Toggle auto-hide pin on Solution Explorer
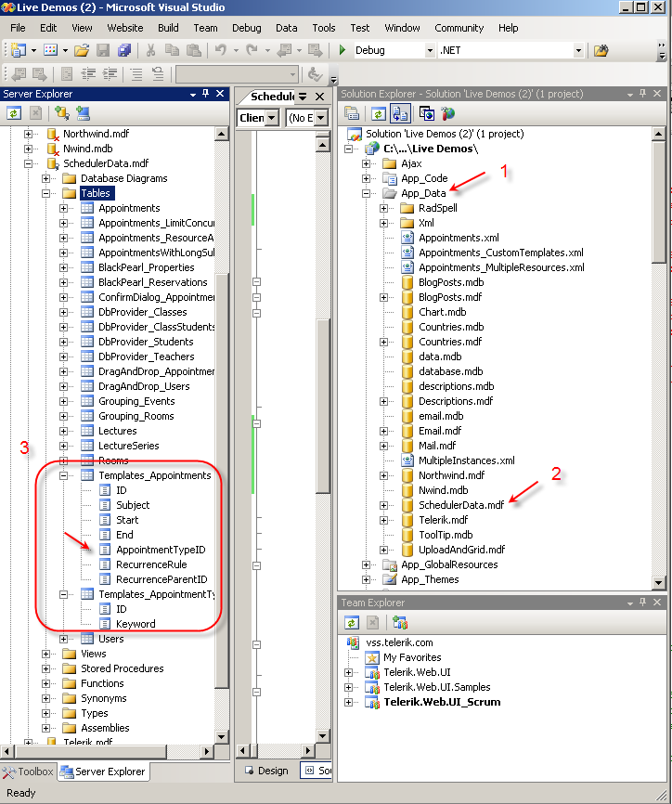This screenshot has height=804, width=672. tap(643, 94)
